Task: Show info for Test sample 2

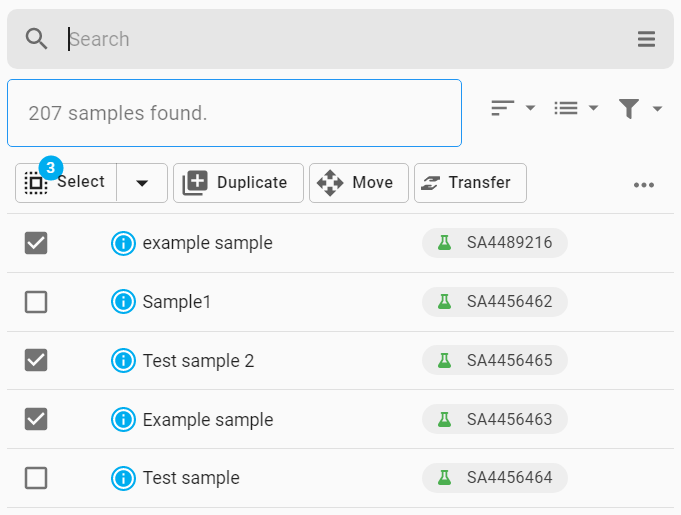Action: click(x=123, y=360)
